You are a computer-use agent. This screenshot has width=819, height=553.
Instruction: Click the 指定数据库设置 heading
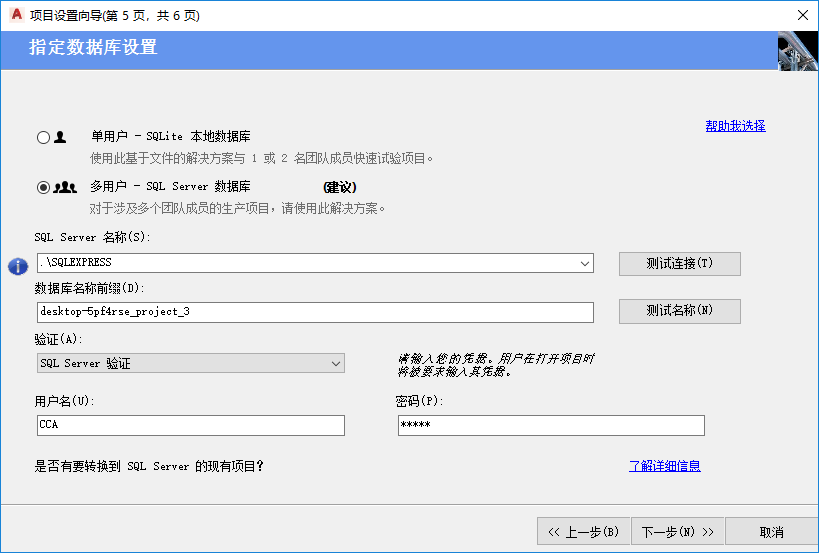(x=93, y=47)
